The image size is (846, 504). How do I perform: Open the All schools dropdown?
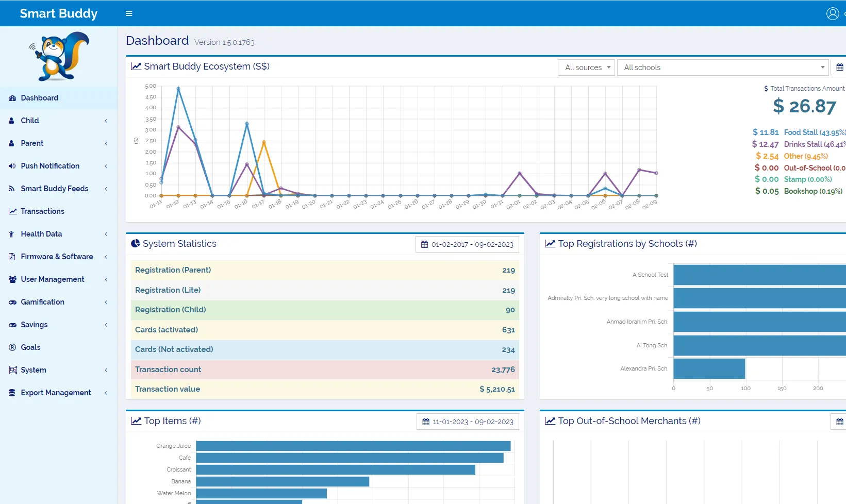[x=722, y=68]
